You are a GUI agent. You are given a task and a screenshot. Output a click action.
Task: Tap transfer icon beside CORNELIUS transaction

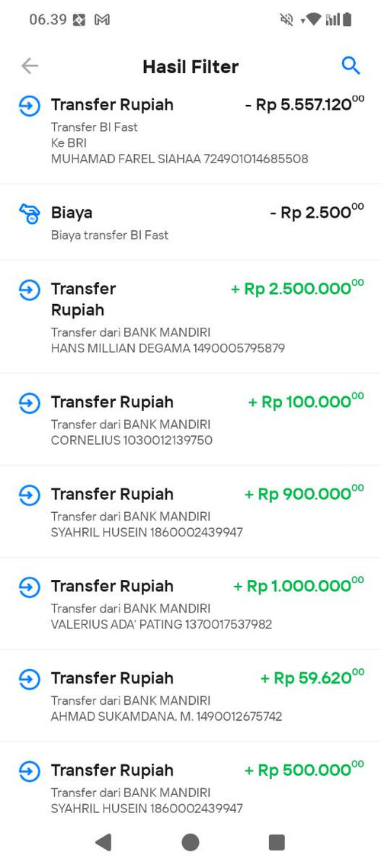point(30,402)
